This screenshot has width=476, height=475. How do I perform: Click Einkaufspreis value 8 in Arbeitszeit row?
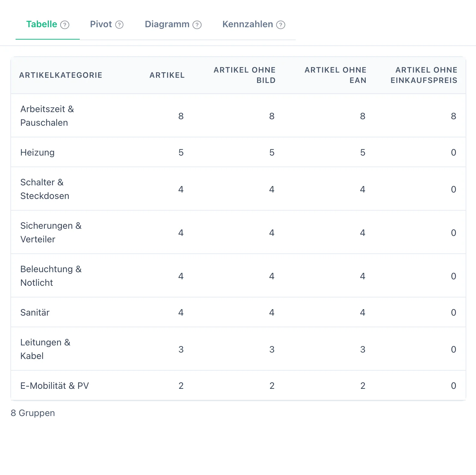click(x=453, y=116)
